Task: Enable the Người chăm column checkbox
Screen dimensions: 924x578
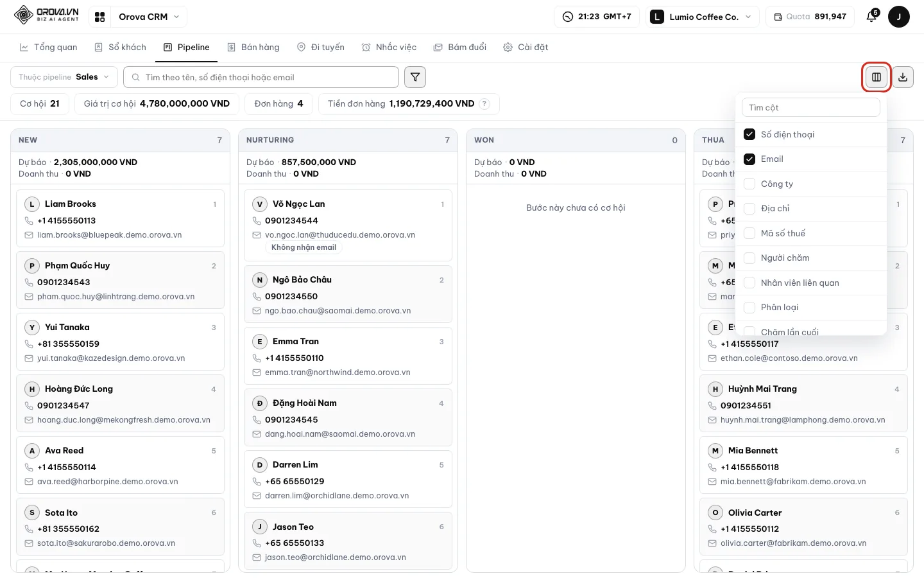Action: tap(749, 258)
